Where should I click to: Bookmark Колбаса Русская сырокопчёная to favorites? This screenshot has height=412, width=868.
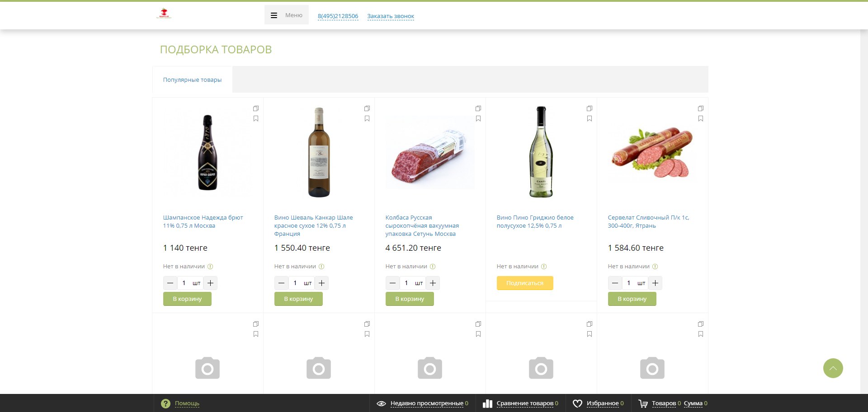(x=478, y=119)
